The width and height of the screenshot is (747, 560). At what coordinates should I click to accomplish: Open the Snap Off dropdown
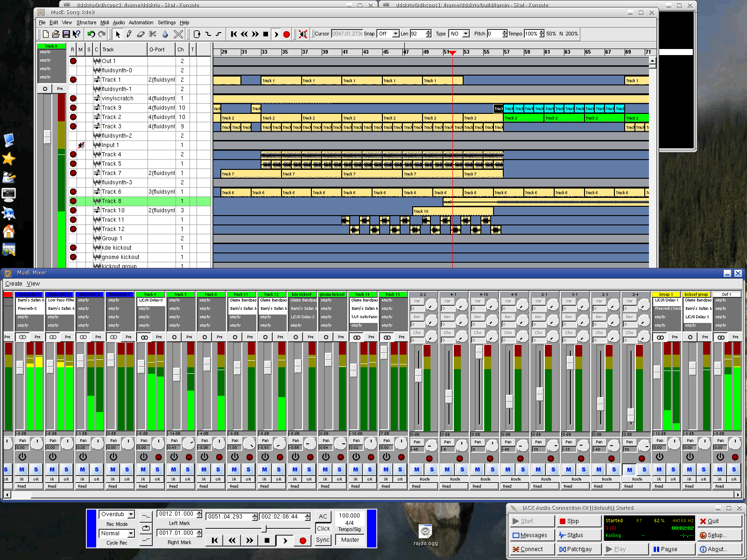388,34
